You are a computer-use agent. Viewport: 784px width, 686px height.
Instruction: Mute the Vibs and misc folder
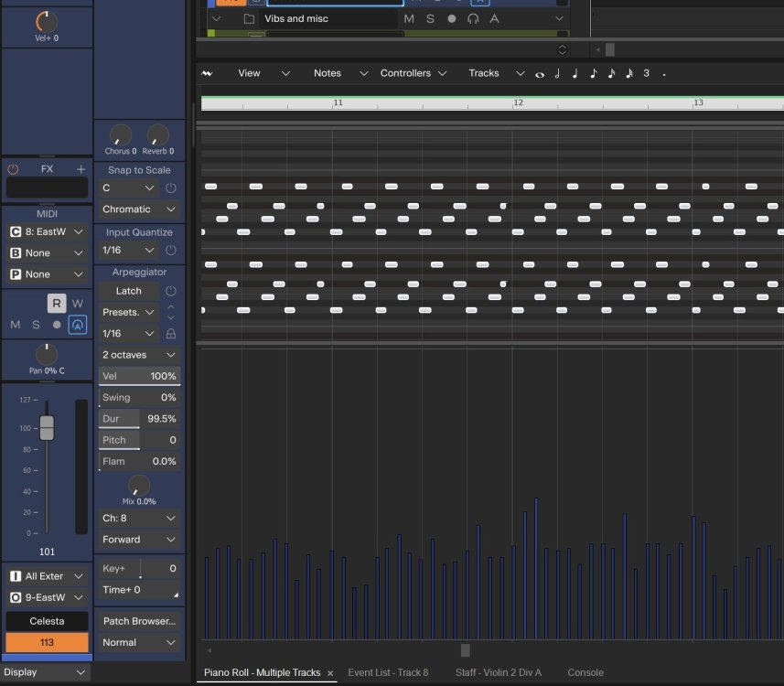409,19
